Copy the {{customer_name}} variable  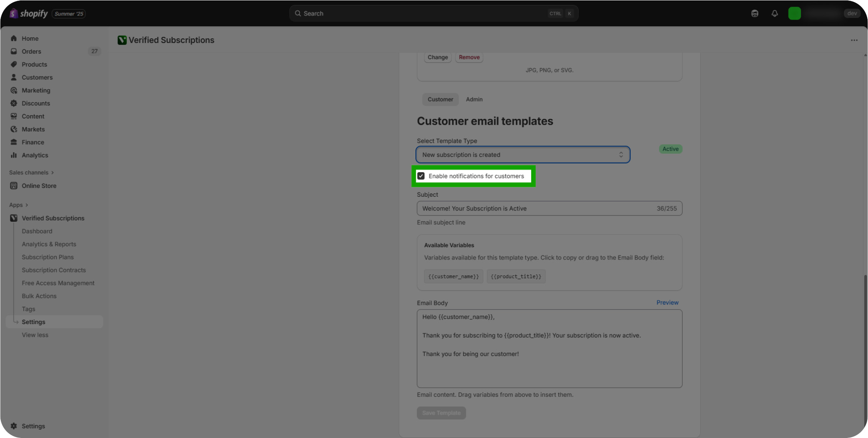[x=453, y=277]
